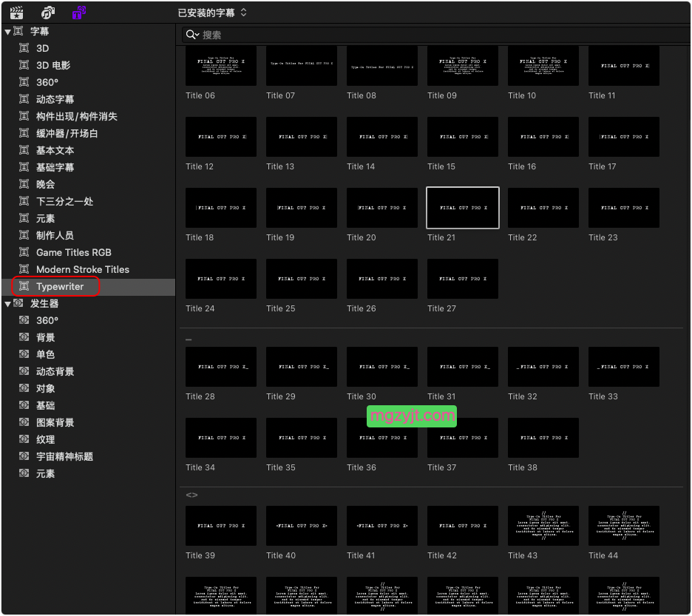Click the generator icon beside 360° under 发生器
The width and height of the screenshot is (692, 616).
(x=24, y=320)
